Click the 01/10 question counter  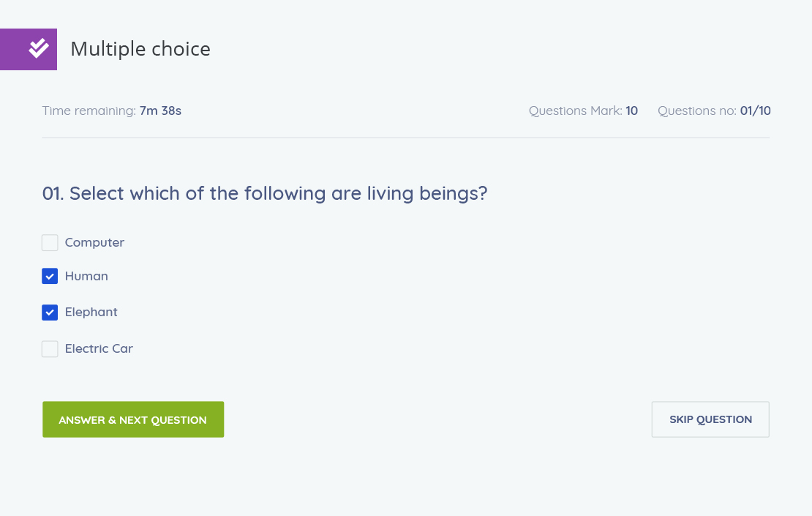coord(756,111)
